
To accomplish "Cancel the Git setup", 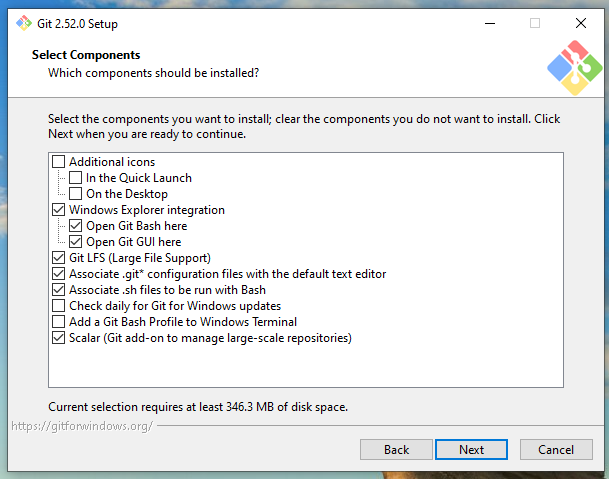I will [556, 450].
